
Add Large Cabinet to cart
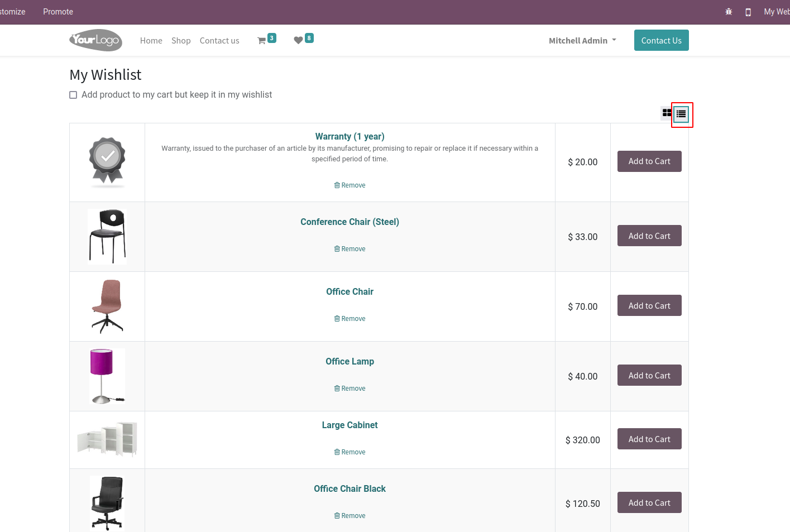pyautogui.click(x=649, y=439)
